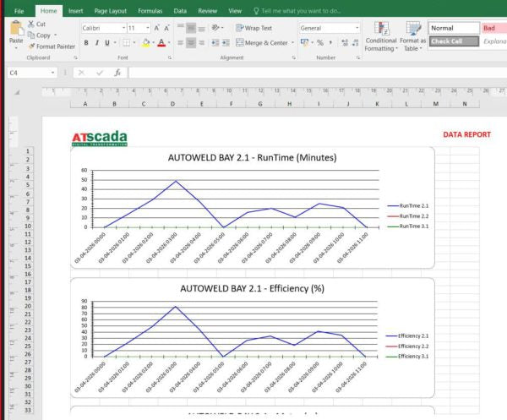Open Font settings dialog launcher

point(170,57)
